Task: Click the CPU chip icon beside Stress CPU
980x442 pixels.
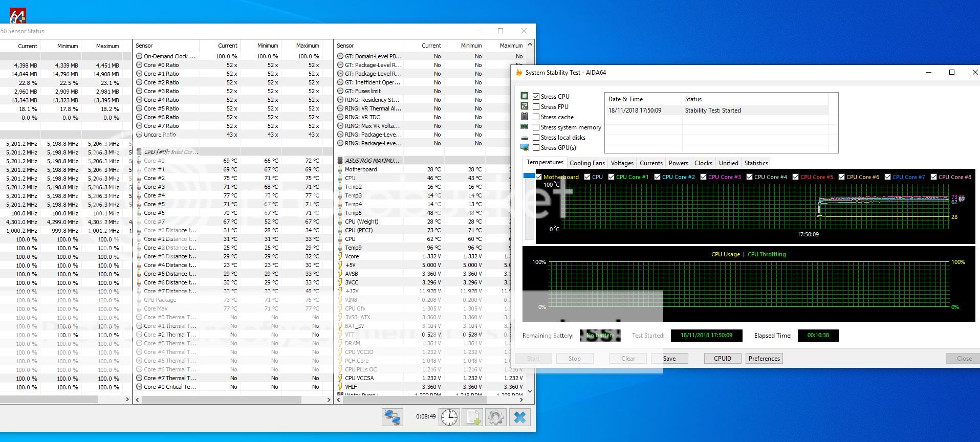Action: 525,96
